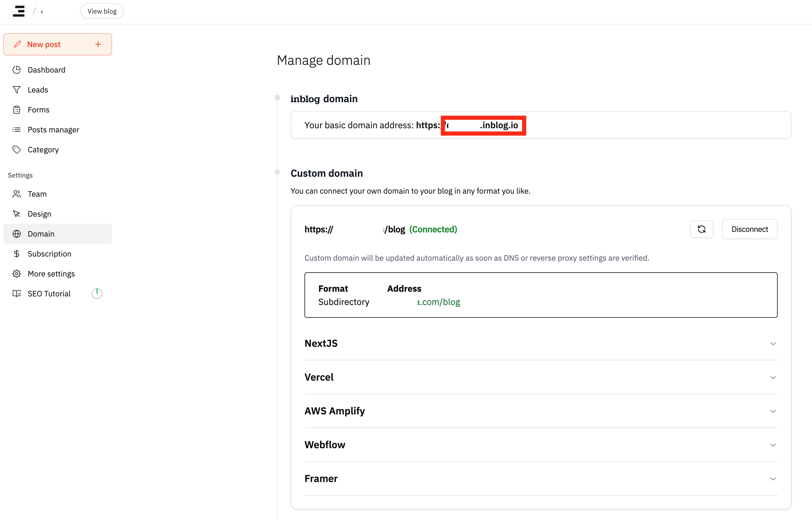Viewport: 812px width, 528px height.
Task: Expand the AWS Amplify section
Action: (x=773, y=411)
